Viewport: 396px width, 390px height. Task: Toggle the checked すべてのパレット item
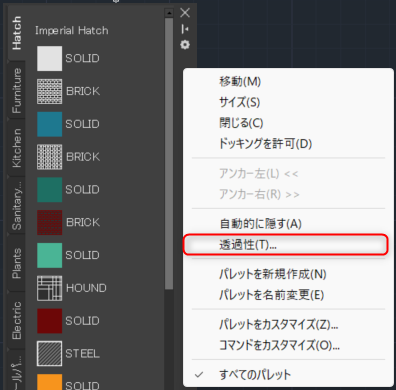point(288,375)
